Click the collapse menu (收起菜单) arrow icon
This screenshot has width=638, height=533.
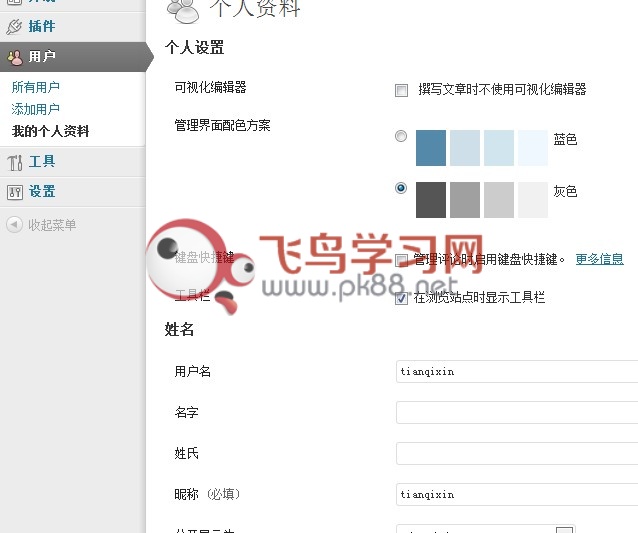coord(14,225)
